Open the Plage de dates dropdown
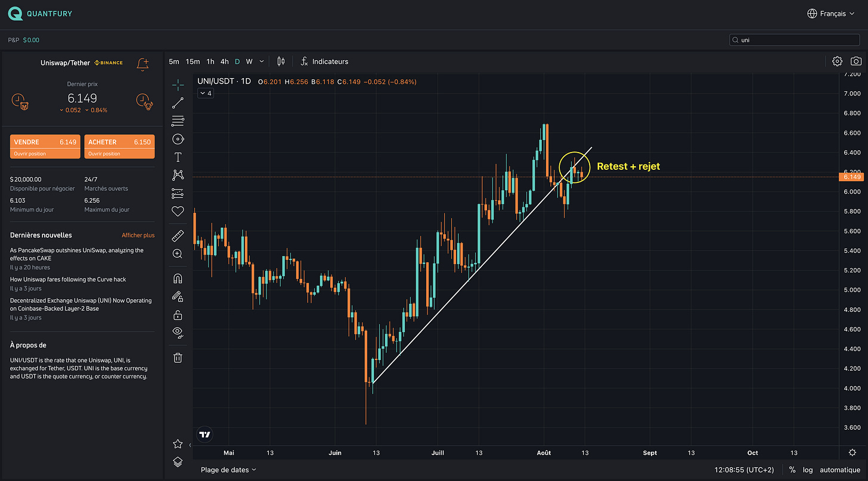The width and height of the screenshot is (868, 481). (x=228, y=470)
